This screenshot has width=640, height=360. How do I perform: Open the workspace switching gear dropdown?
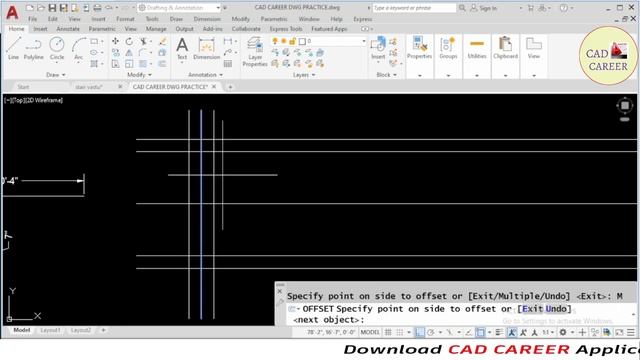point(565,332)
